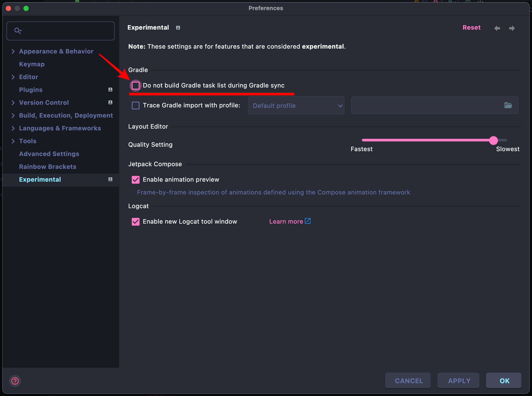532x396 pixels.
Task: Uncheck Enable new Logcat tool window
Action: pyautogui.click(x=136, y=221)
